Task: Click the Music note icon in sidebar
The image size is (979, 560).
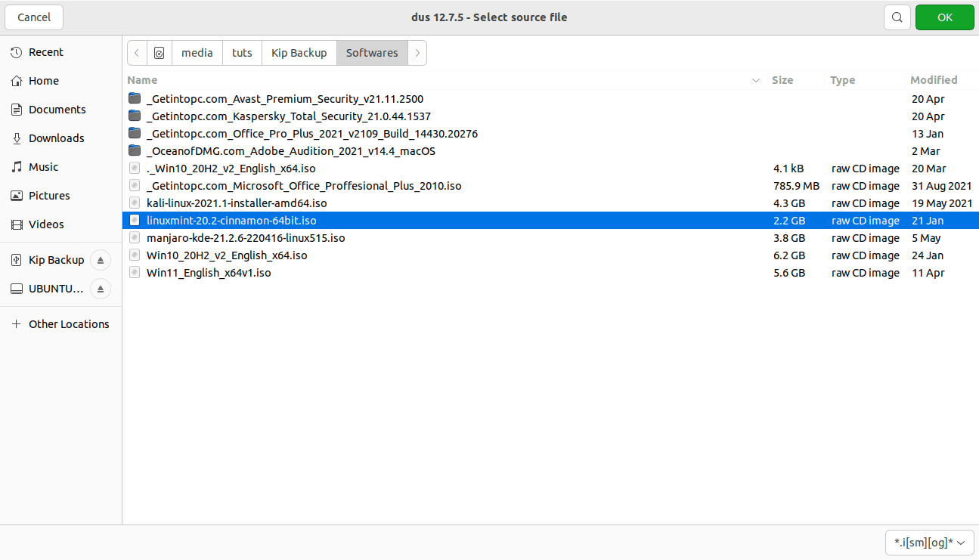Action: pos(16,167)
